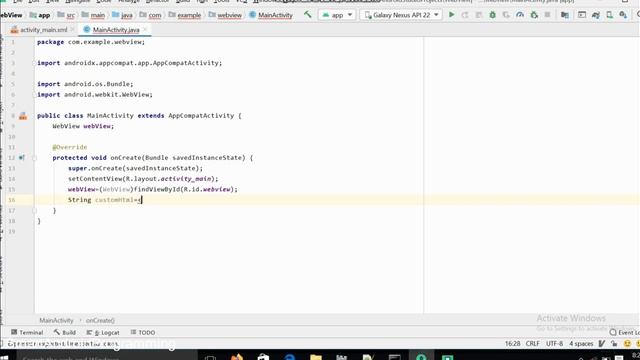Click the java breadcrumb folder

122,15
